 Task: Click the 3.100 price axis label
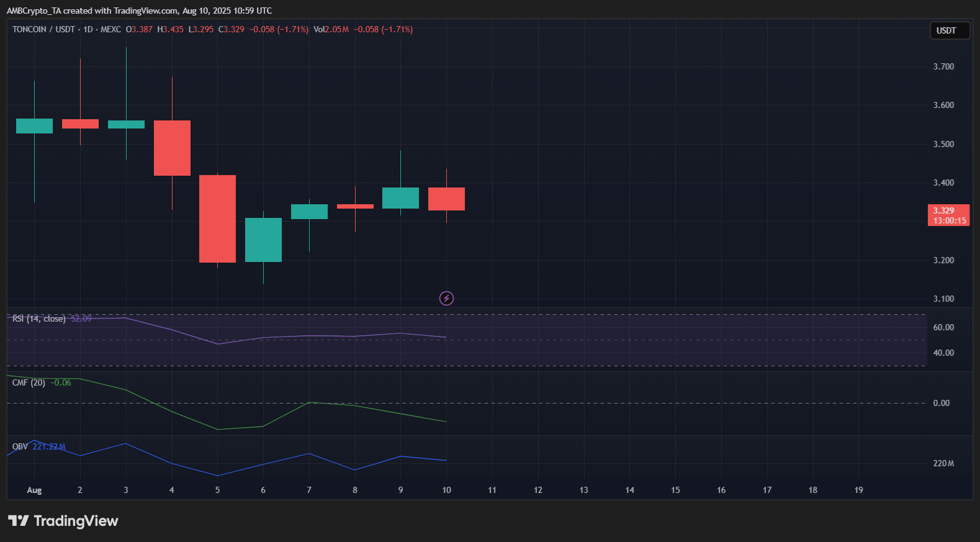[x=943, y=299]
